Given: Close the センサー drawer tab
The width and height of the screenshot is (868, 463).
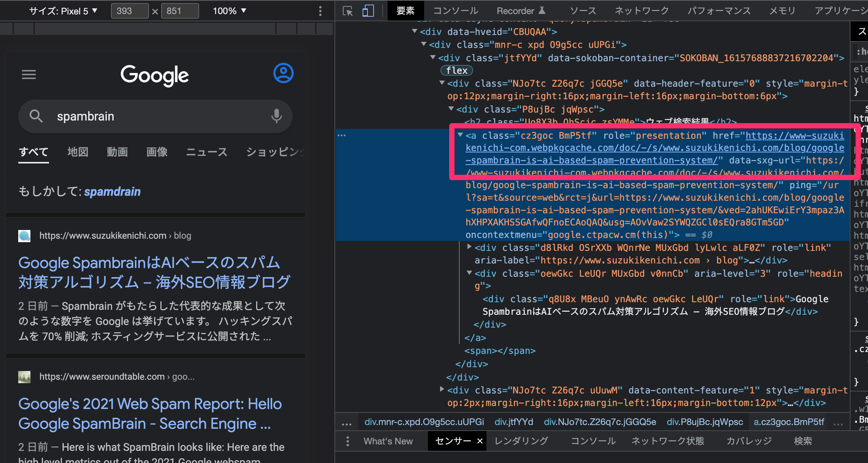Looking at the screenshot, I should click(x=480, y=441).
